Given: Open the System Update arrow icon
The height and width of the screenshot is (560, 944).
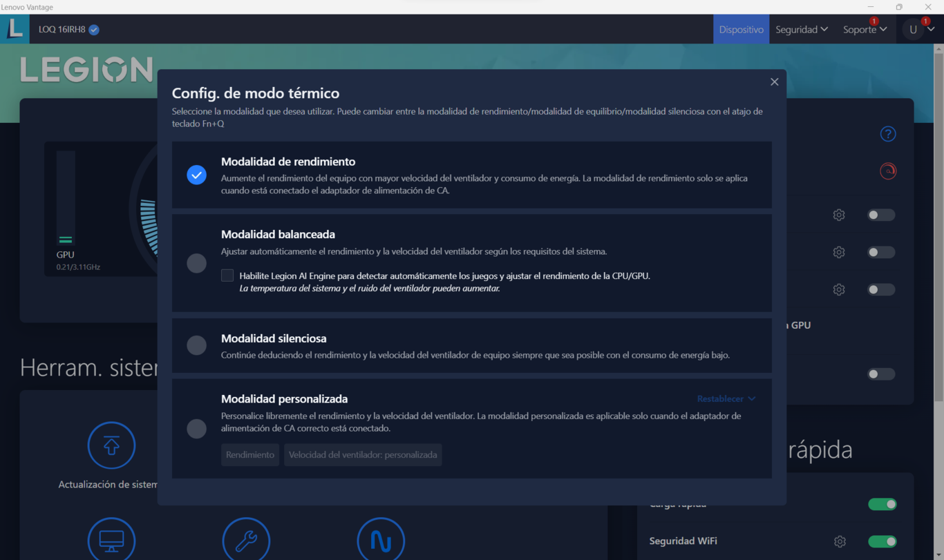Looking at the screenshot, I should click(x=111, y=445).
